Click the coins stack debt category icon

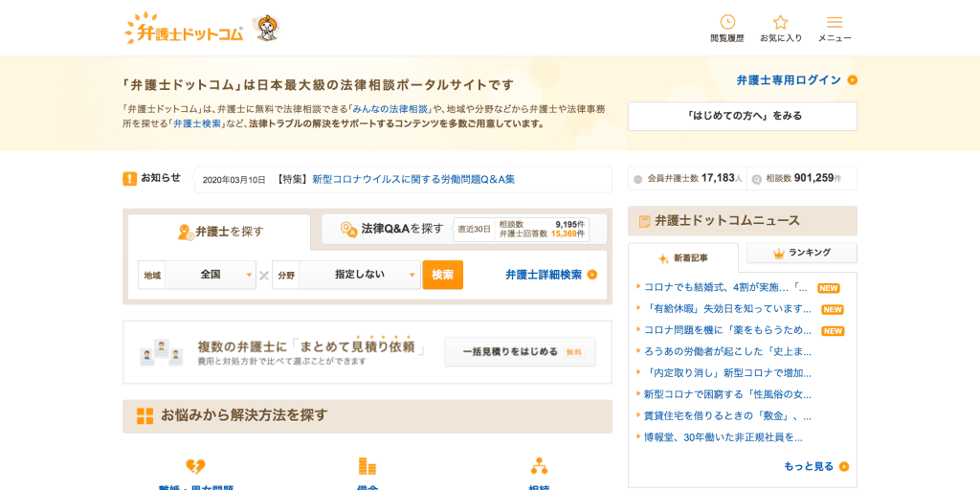click(x=367, y=466)
